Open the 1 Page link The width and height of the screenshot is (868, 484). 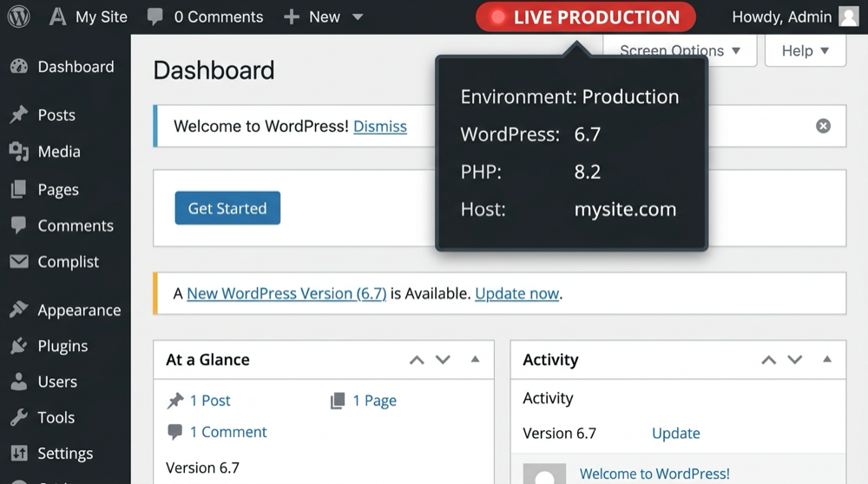pos(375,401)
